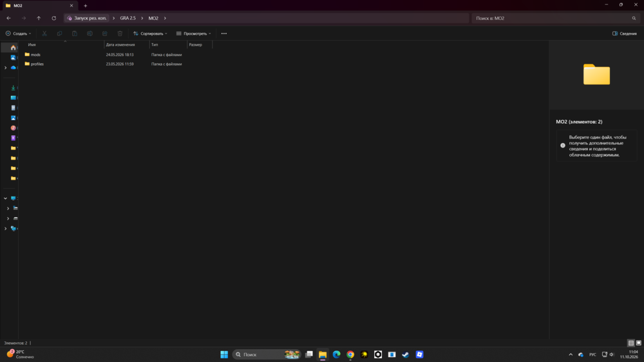Image resolution: width=644 pixels, height=362 pixels.
Task: Open the Просмотреть dropdown
Action: tap(193, 33)
